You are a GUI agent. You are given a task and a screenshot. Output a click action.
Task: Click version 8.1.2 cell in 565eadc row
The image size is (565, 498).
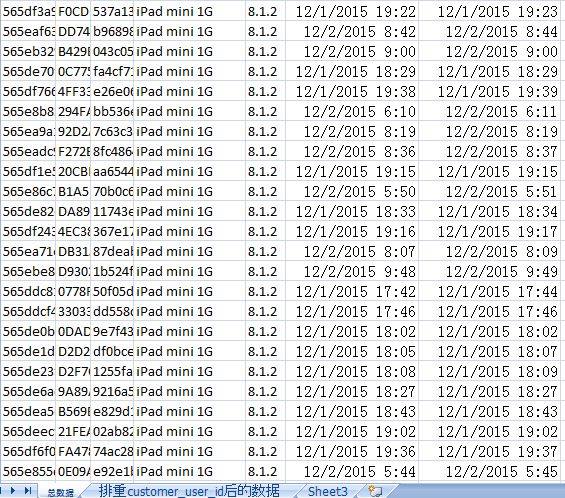[x=265, y=152]
